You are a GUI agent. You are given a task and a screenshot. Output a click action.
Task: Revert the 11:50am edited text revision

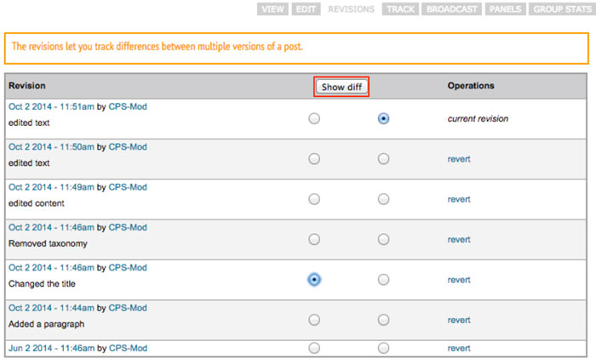[x=459, y=159]
